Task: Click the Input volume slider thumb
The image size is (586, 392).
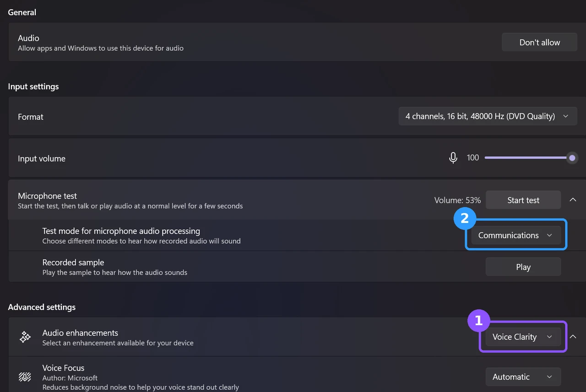Action: 572,158
